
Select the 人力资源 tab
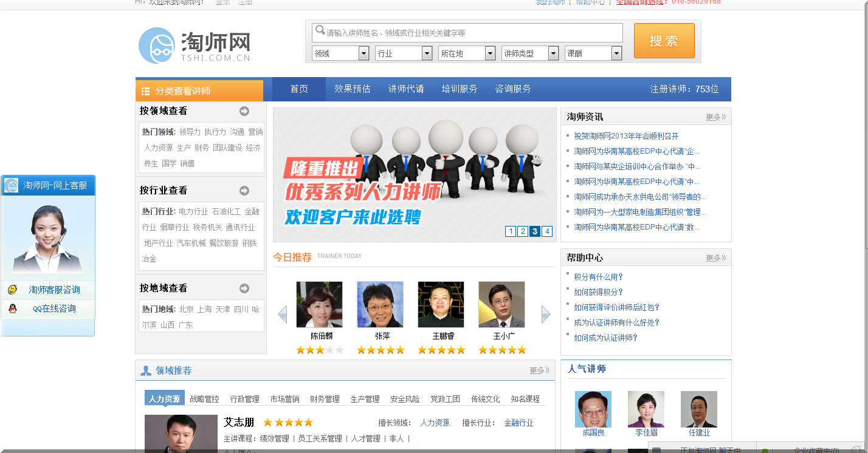(165, 398)
